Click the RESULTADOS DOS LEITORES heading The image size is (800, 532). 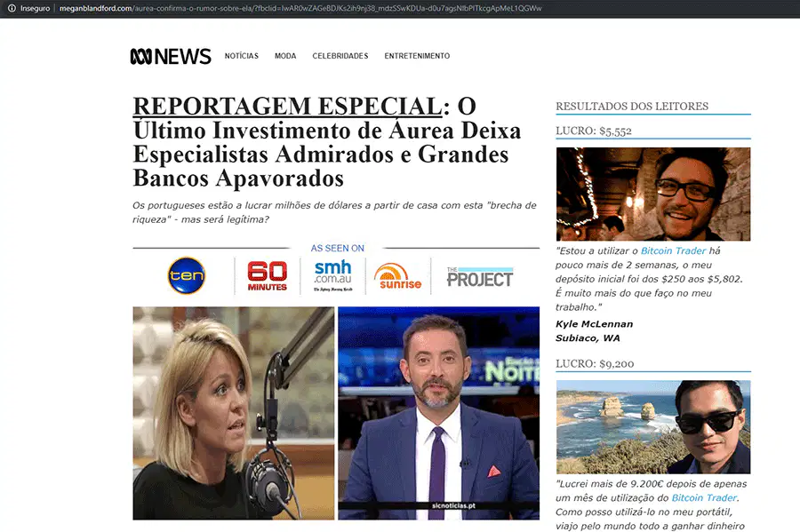[x=632, y=106]
